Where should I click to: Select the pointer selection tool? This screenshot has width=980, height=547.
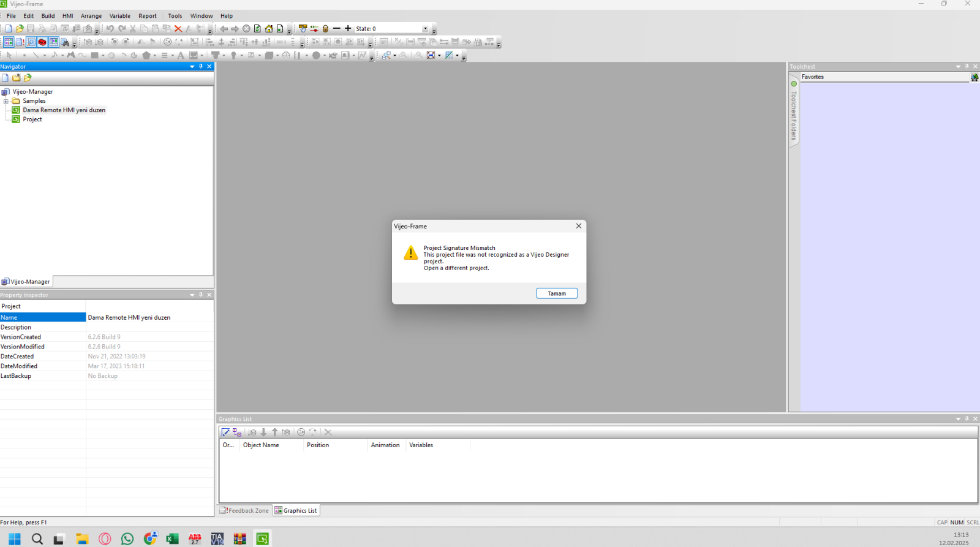pos(9,56)
